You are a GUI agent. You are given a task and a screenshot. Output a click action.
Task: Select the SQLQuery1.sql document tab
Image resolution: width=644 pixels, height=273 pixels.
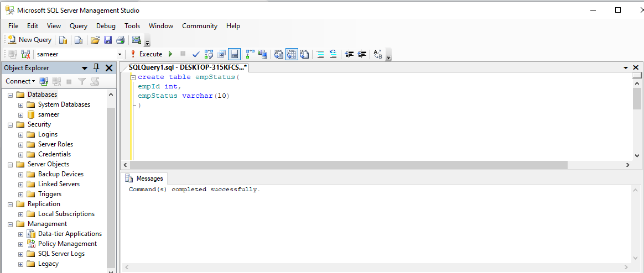click(188, 67)
